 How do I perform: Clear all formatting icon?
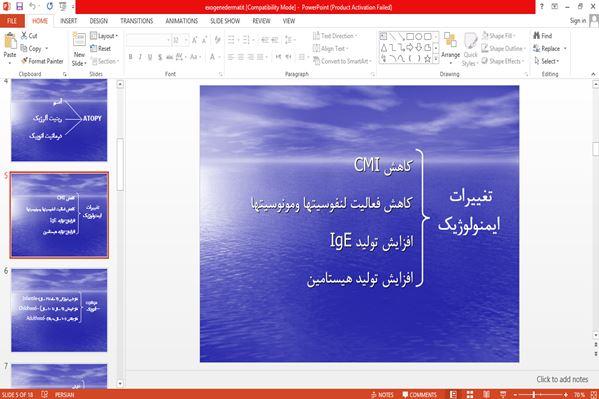coord(218,40)
